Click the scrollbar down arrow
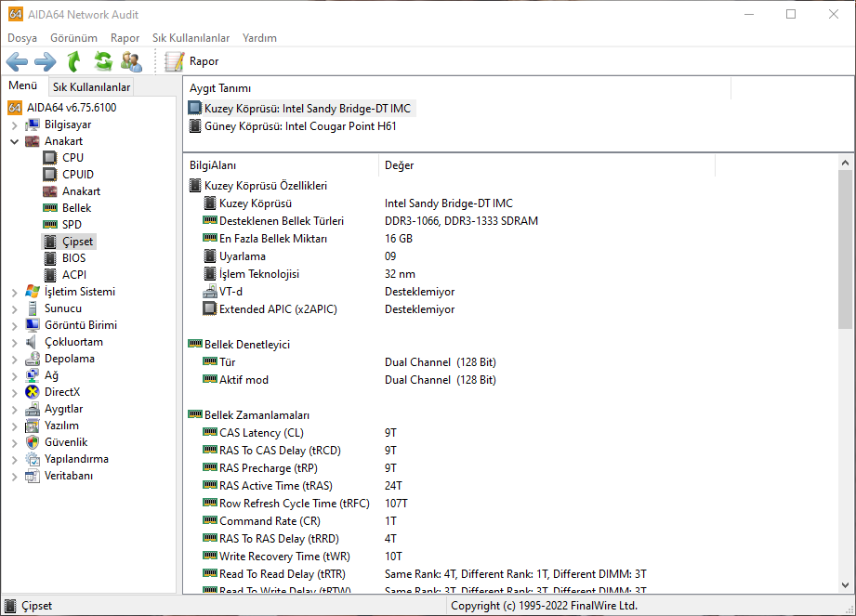Screen dimensions: 856x616 coord(845,585)
